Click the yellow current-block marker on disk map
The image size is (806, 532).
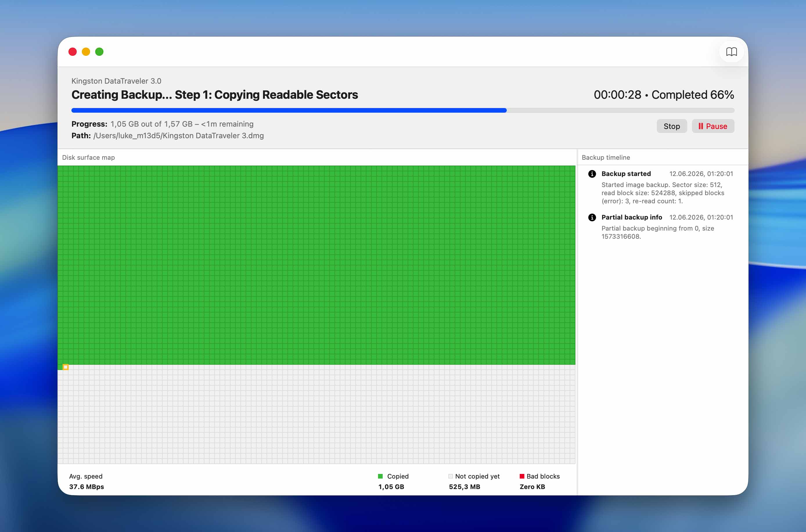pyautogui.click(x=65, y=367)
